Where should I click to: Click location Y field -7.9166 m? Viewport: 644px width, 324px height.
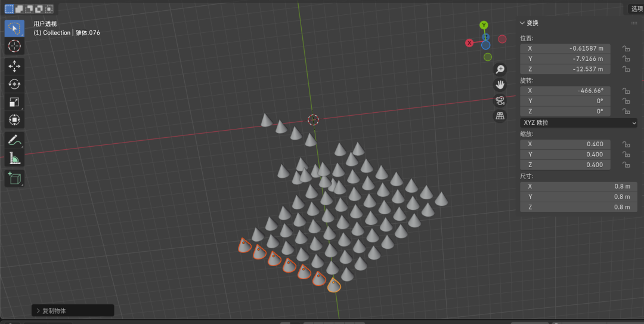(x=565, y=59)
